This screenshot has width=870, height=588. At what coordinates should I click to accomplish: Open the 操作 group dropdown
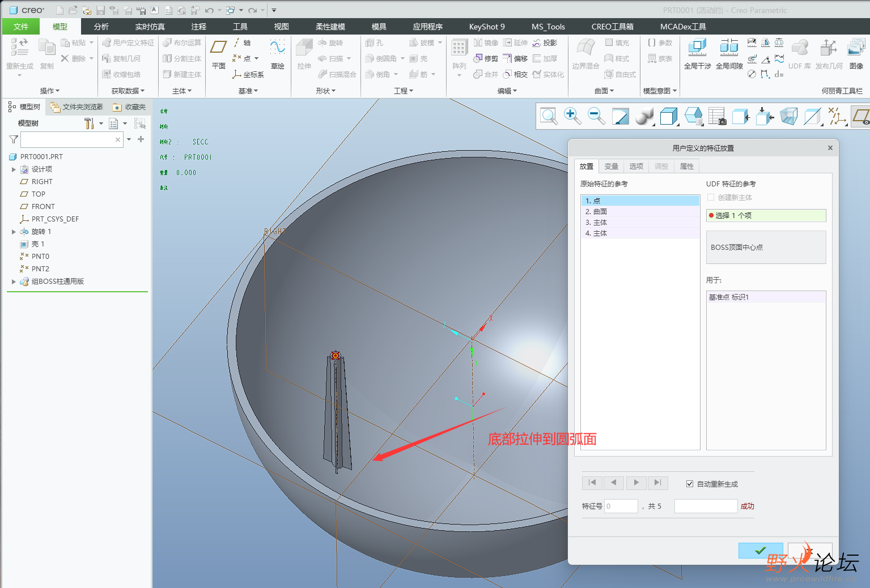(49, 91)
